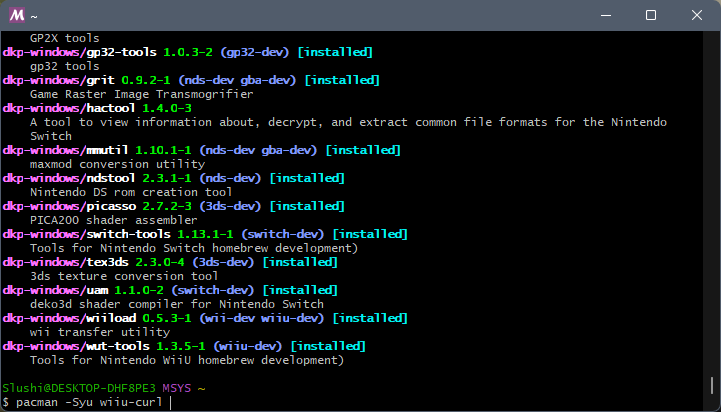
Task: Click version number '1.1.0-2'
Action: (x=139, y=290)
